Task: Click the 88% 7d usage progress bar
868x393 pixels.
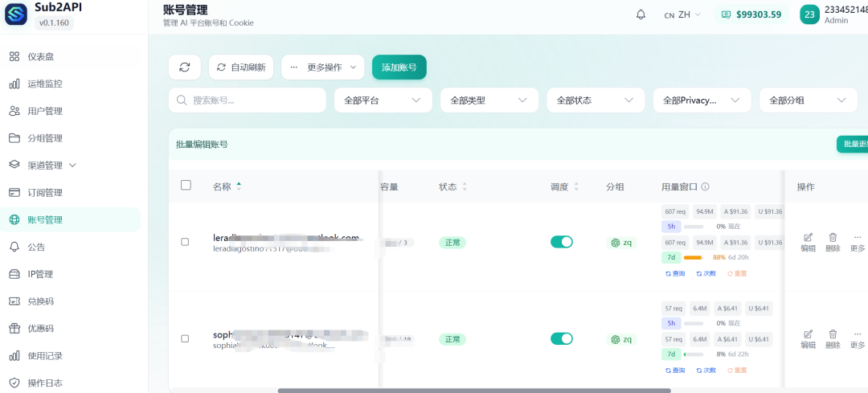Action: [694, 257]
